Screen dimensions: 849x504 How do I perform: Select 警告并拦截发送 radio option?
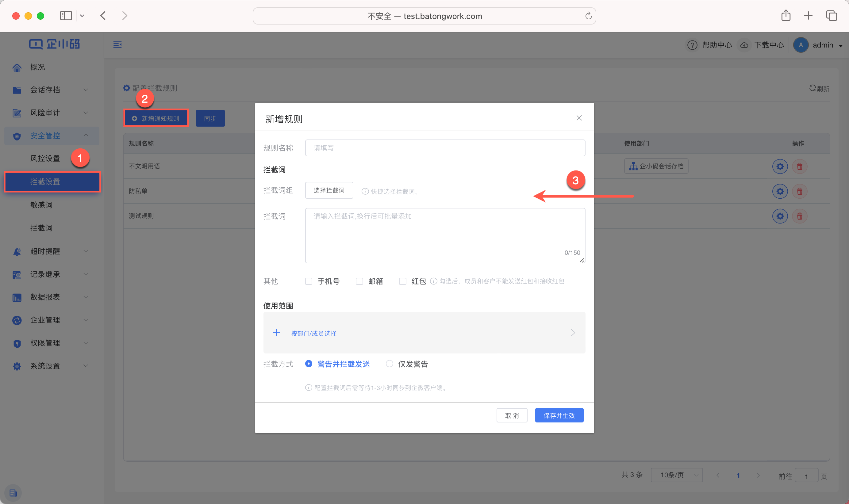pyautogui.click(x=309, y=364)
